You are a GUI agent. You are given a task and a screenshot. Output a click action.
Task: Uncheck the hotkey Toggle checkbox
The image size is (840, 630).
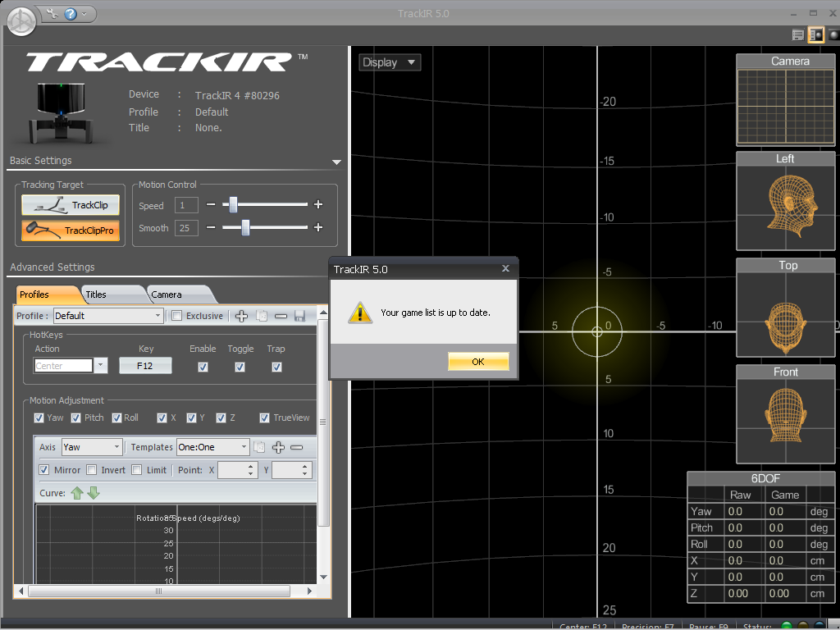[x=240, y=367]
